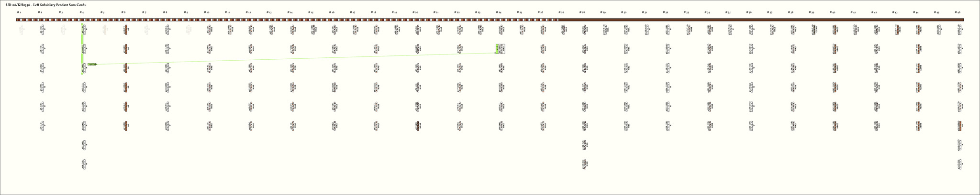
Task: Click the small green label beside column 4
Action: click(92, 64)
